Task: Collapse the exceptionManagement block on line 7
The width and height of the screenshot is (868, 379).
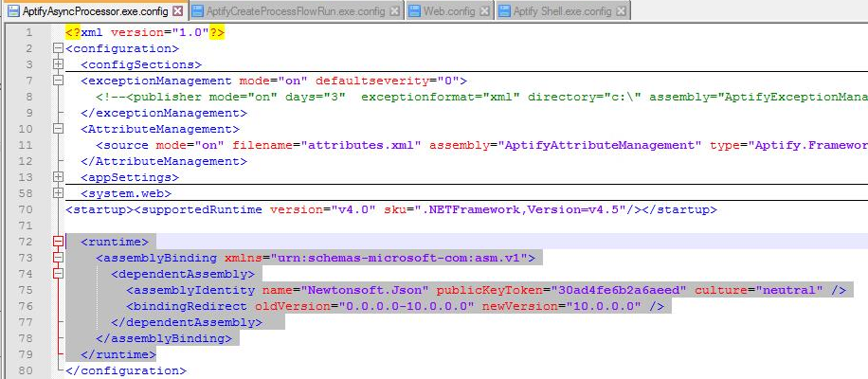Action: 58,81
